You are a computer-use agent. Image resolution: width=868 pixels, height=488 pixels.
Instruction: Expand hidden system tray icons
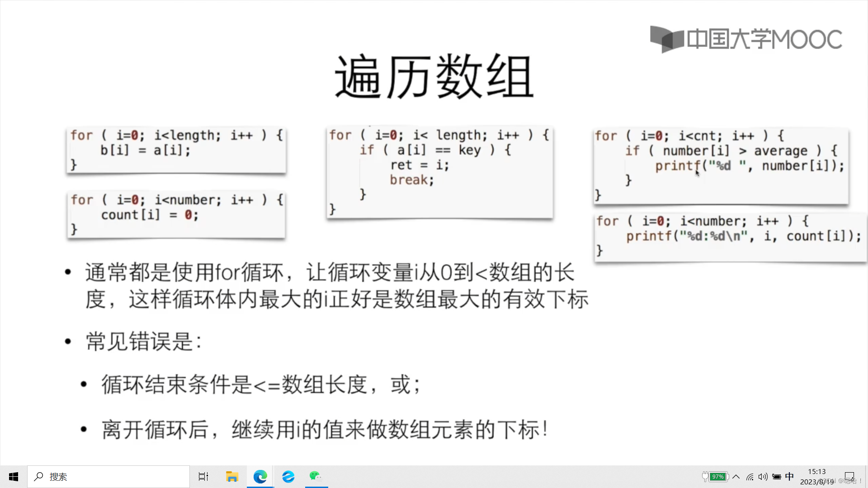pos(736,477)
